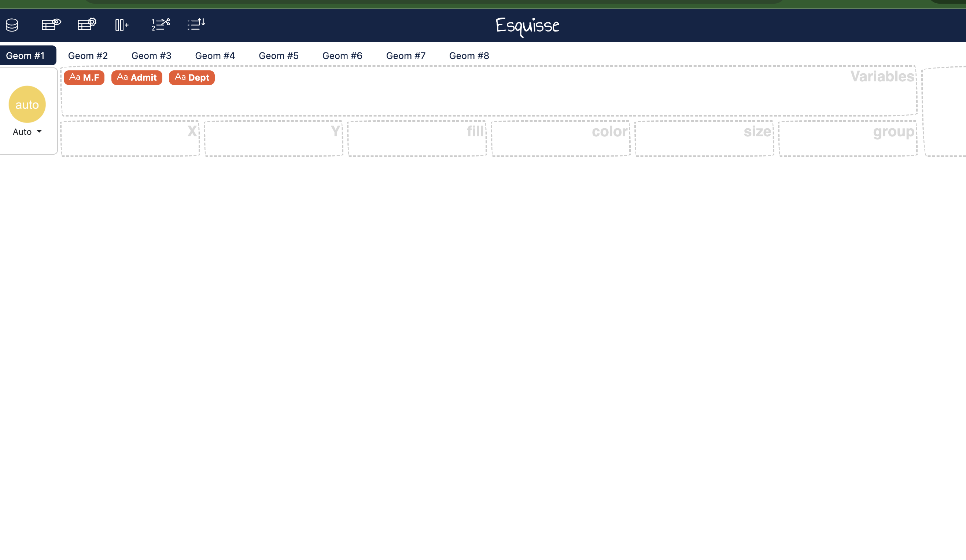Screen dimensions: 966x560
Task: Click the X aesthetic drop zone
Action: click(130, 139)
